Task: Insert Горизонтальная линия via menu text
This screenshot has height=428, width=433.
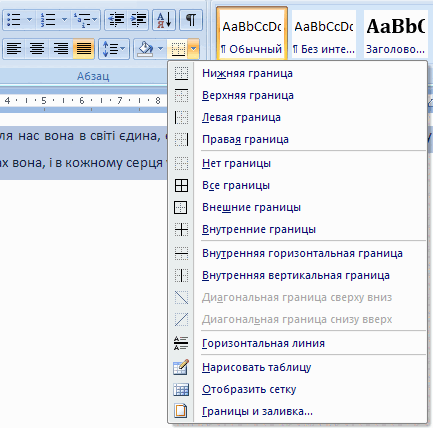Action: coord(263,343)
